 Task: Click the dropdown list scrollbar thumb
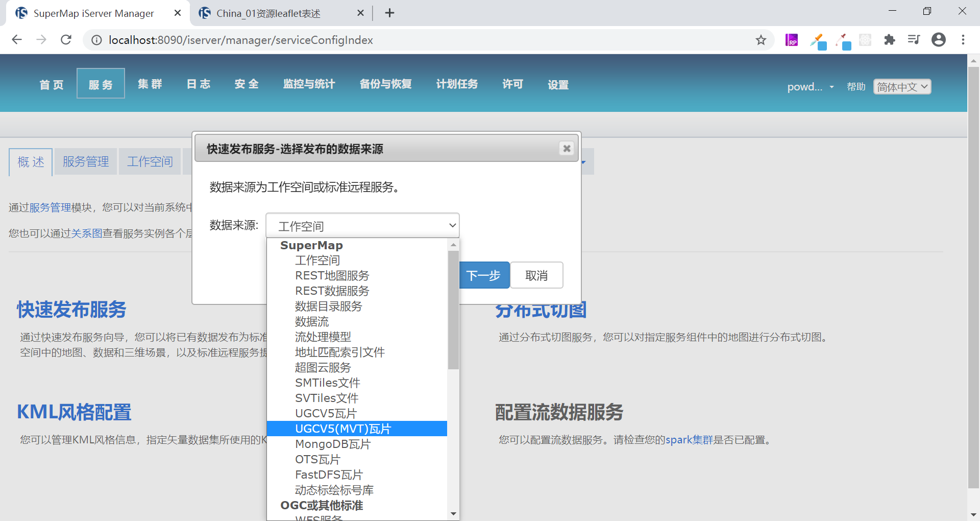tap(453, 310)
